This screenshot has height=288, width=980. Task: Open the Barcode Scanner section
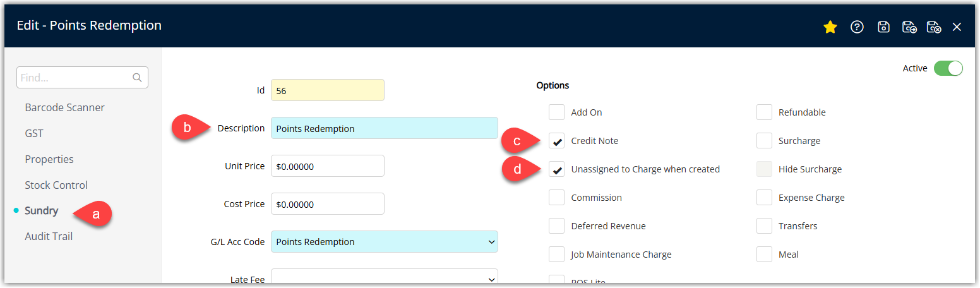pos(64,107)
